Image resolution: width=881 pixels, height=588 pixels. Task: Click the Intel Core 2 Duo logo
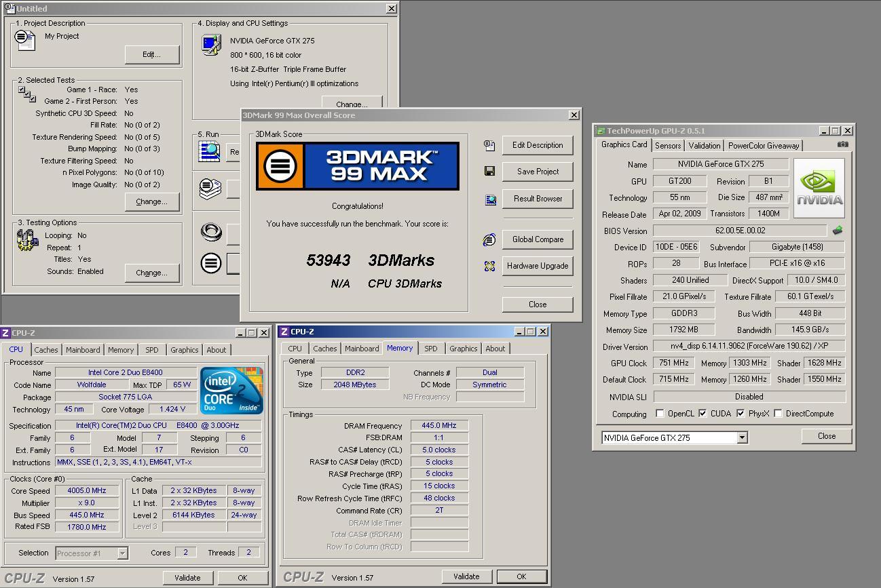(232, 391)
